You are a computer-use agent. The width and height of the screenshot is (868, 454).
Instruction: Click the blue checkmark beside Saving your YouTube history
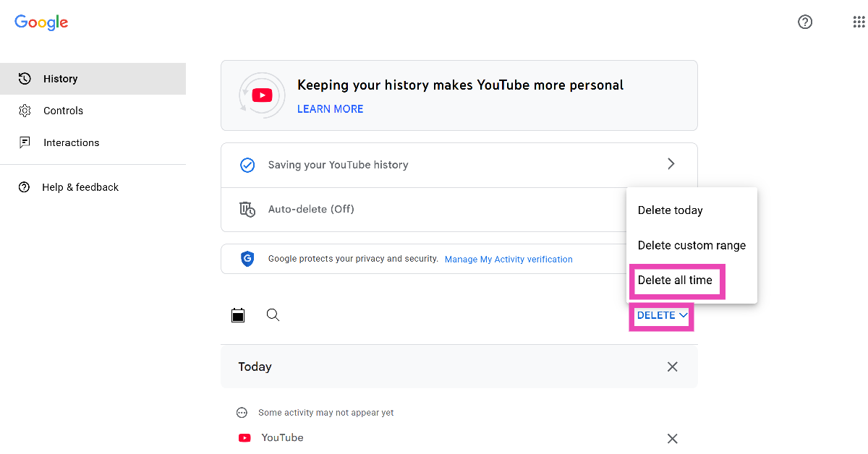pyautogui.click(x=247, y=166)
